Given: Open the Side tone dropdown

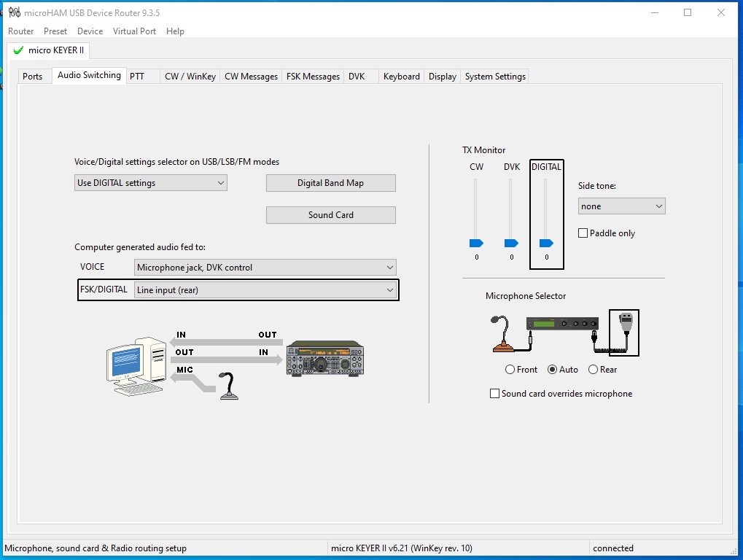Looking at the screenshot, I should coord(622,206).
